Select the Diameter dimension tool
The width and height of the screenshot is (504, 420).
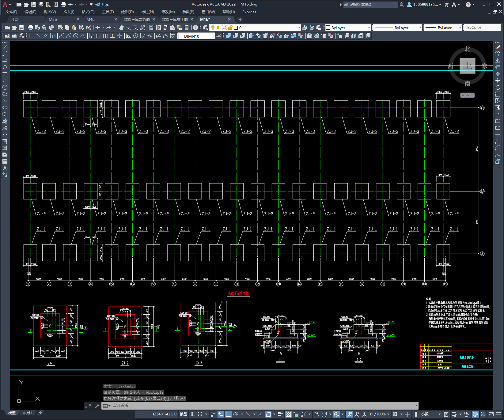click(76, 36)
